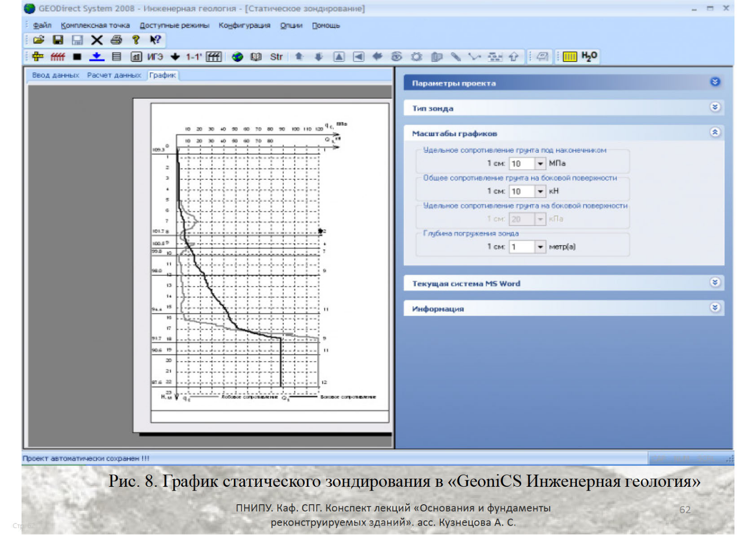Expand the Параметры проекта panel

point(715,82)
